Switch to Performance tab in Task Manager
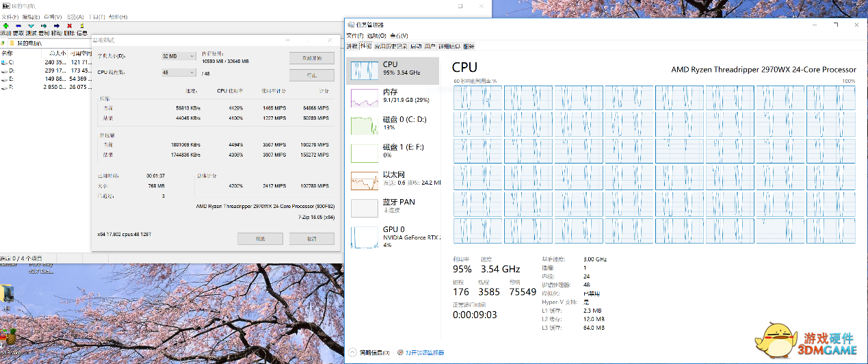 (x=365, y=47)
